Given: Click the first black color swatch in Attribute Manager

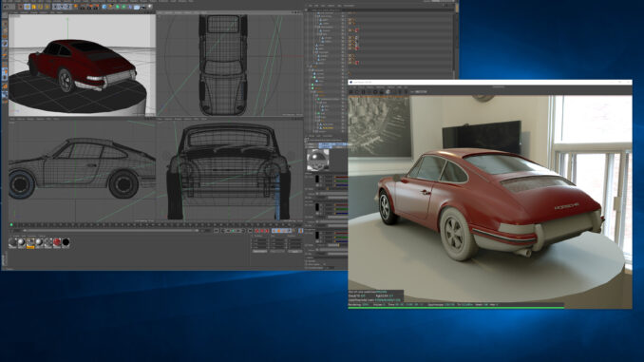Looking at the screenshot, I should click(x=317, y=180).
